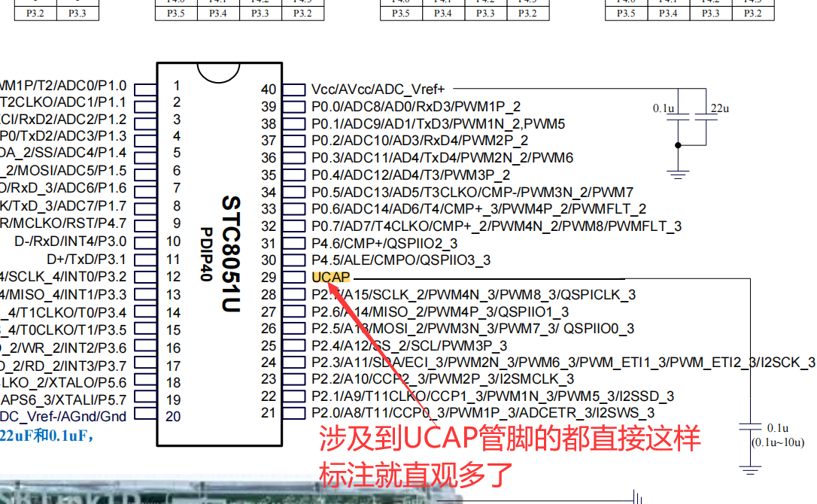Click pin number 10 inside chip
The height and width of the screenshot is (504, 817).
(x=173, y=241)
